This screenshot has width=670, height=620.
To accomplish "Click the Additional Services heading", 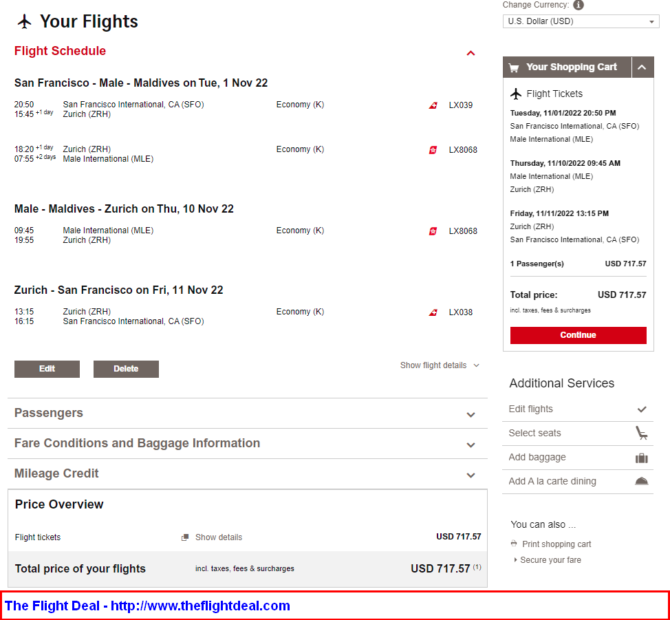I will tap(561, 383).
